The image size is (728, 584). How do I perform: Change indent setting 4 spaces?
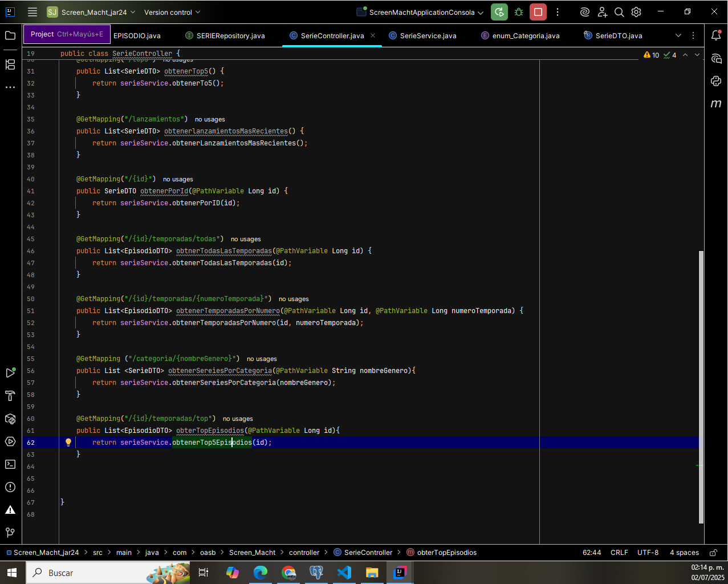click(684, 553)
